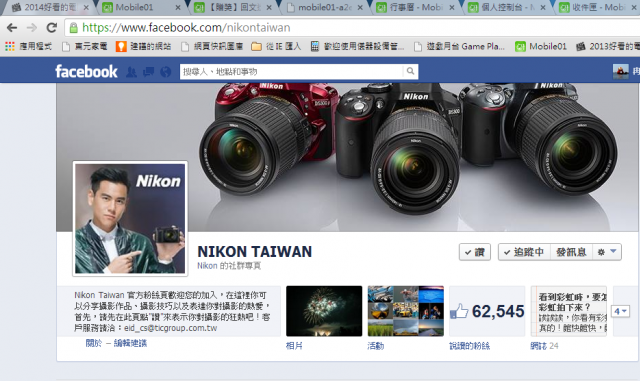
Task: Toggle the 追蹤中 following button
Action: [524, 252]
